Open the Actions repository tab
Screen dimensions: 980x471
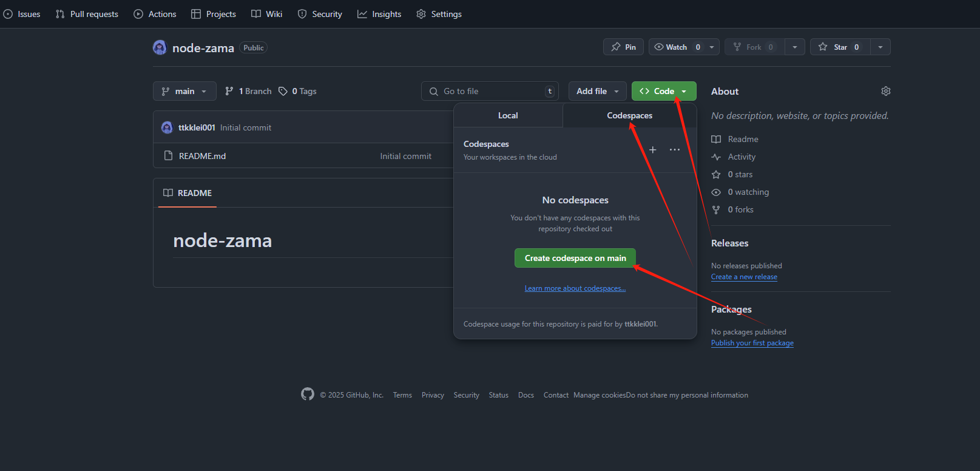point(155,14)
